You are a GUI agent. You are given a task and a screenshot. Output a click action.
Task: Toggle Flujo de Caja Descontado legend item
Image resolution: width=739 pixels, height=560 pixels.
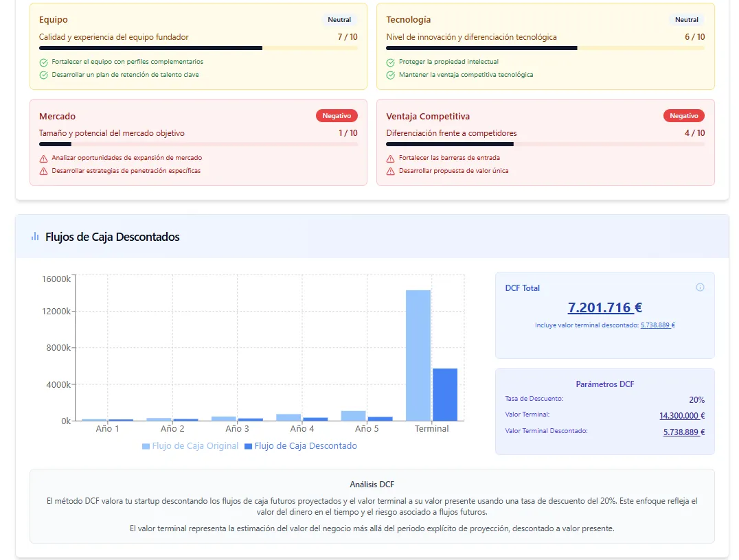(x=300, y=446)
